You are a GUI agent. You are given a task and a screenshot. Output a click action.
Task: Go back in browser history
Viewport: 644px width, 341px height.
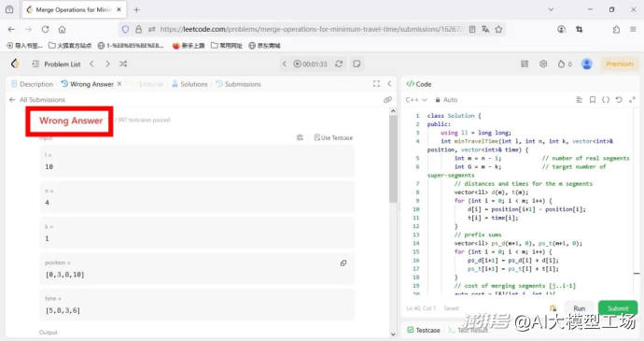tap(11, 29)
